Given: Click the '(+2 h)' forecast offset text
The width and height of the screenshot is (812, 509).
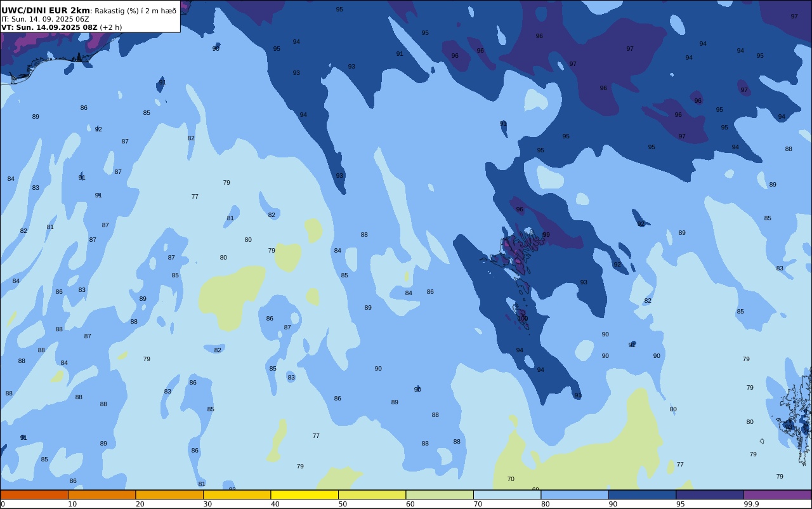Looking at the screenshot, I should click(x=111, y=27).
